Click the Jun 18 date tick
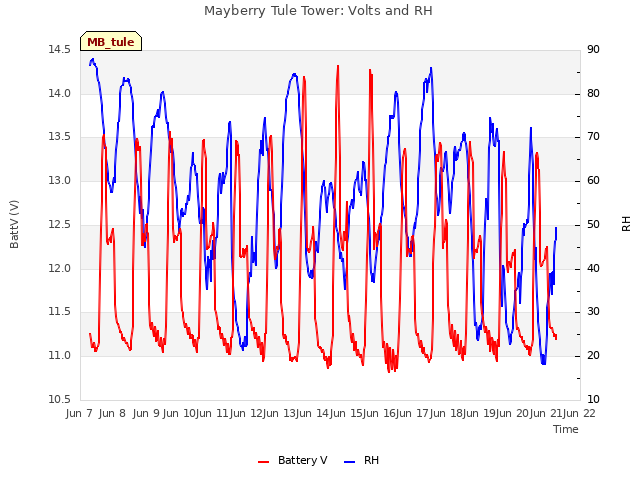The height and width of the screenshot is (480, 640). [x=444, y=413]
